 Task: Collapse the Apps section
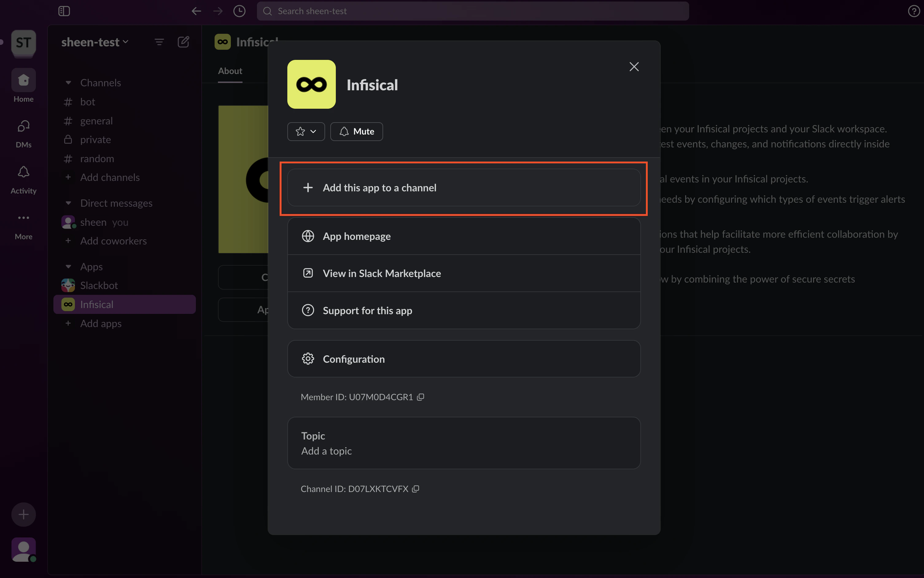68,267
